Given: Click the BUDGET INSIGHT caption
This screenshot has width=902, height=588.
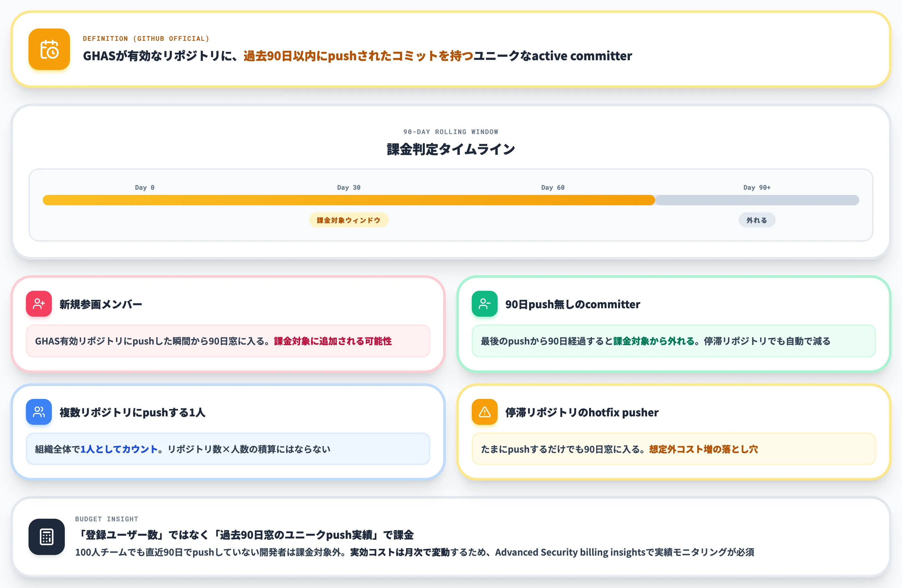Looking at the screenshot, I should [x=107, y=519].
